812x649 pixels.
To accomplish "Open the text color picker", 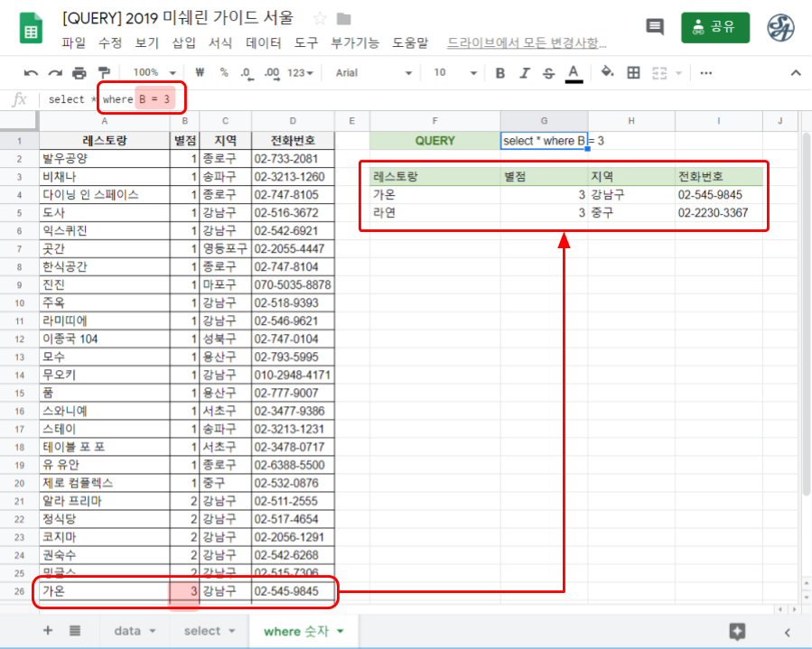I will [x=572, y=72].
